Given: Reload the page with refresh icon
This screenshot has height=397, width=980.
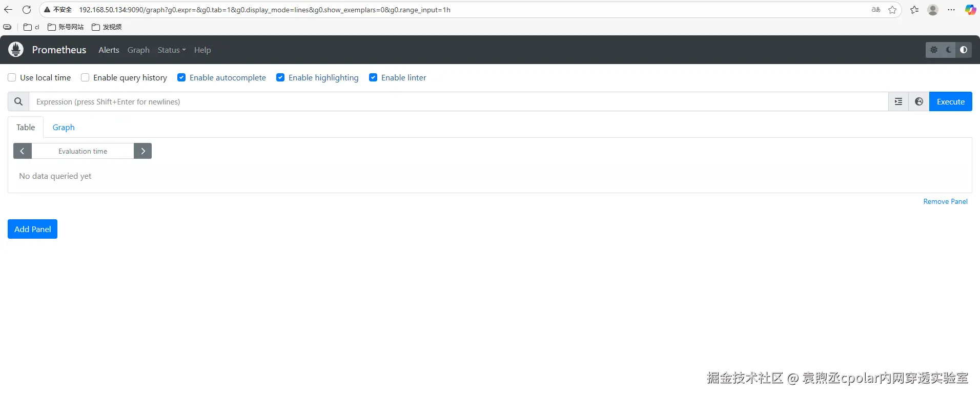Looking at the screenshot, I should point(27,10).
